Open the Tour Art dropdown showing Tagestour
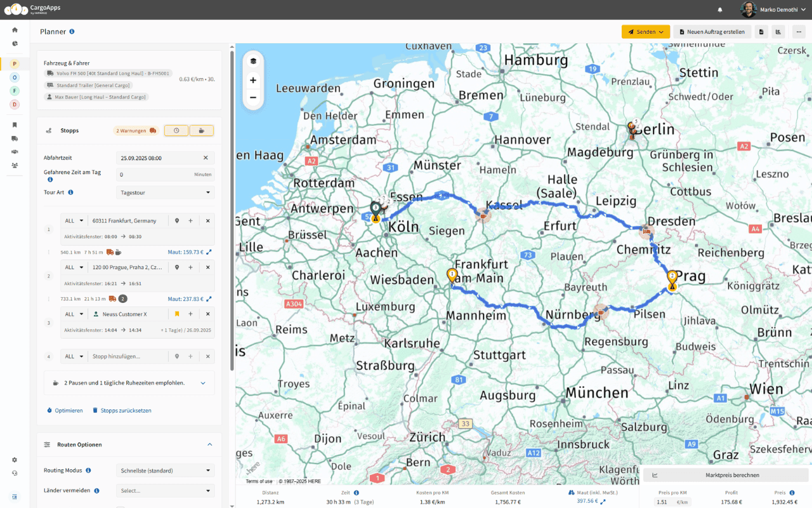The height and width of the screenshot is (508, 812). (x=165, y=192)
